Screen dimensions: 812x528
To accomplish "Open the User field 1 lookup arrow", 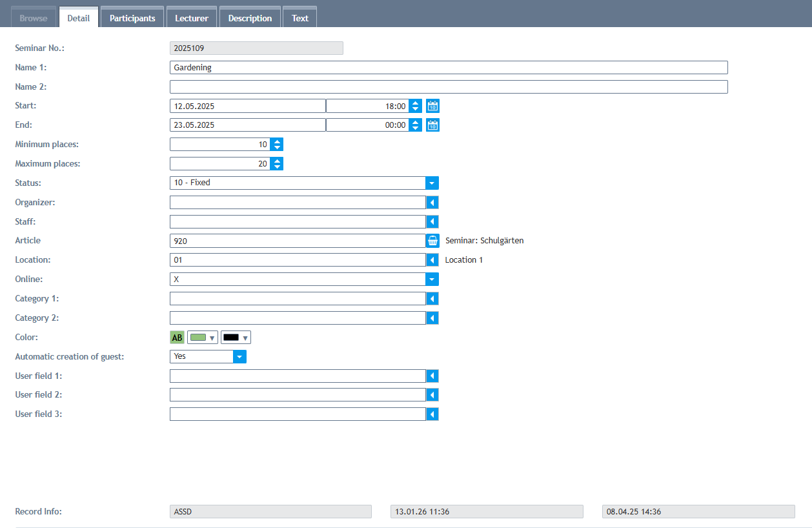I will [432, 376].
